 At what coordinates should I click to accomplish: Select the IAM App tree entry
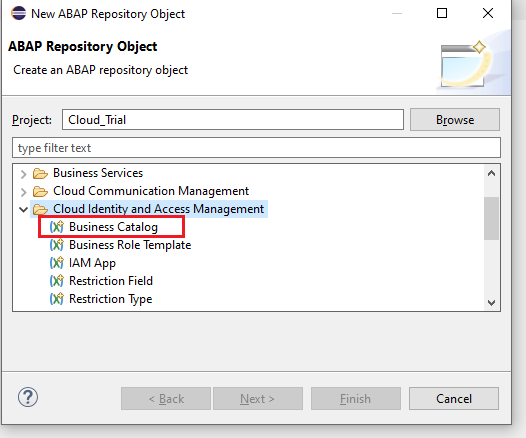92,263
